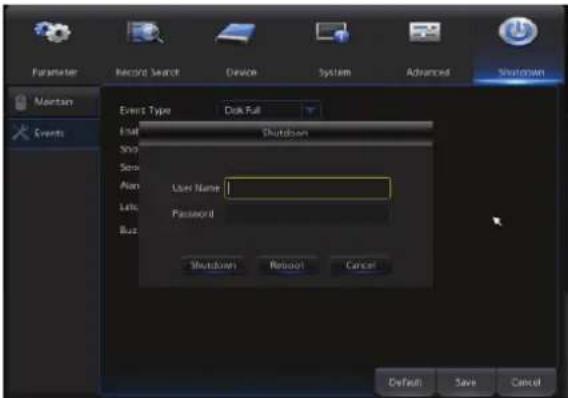Switch to the Parameter tab label

pyautogui.click(x=55, y=72)
